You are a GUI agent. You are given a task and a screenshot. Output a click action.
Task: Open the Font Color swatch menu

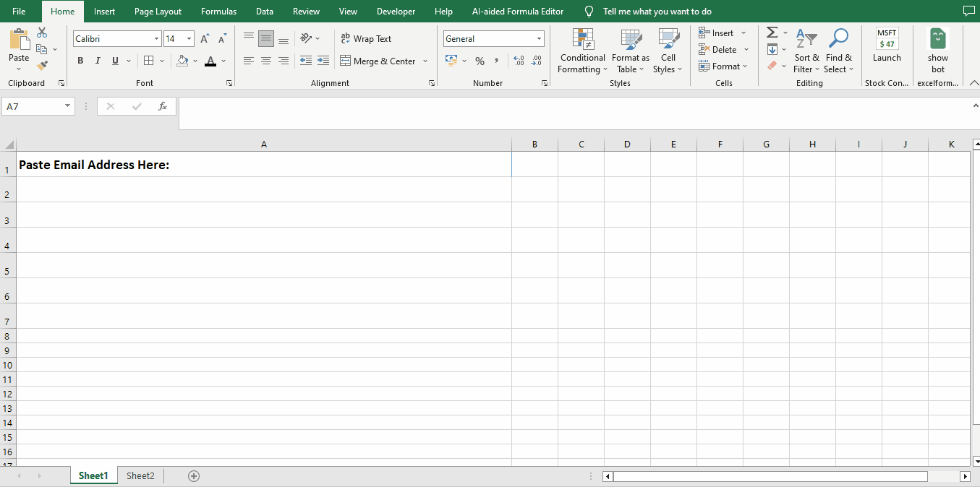[222, 61]
